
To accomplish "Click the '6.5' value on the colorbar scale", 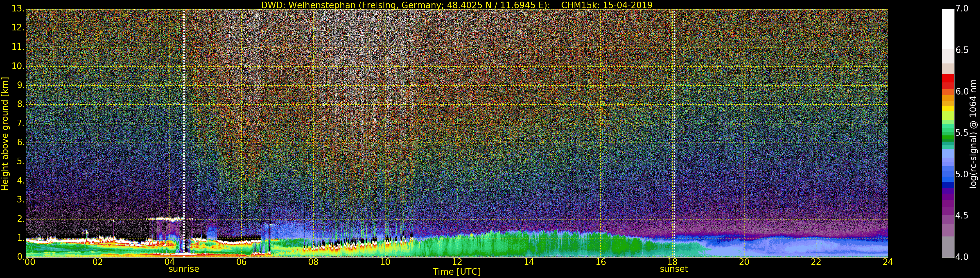I will pyautogui.click(x=962, y=50).
